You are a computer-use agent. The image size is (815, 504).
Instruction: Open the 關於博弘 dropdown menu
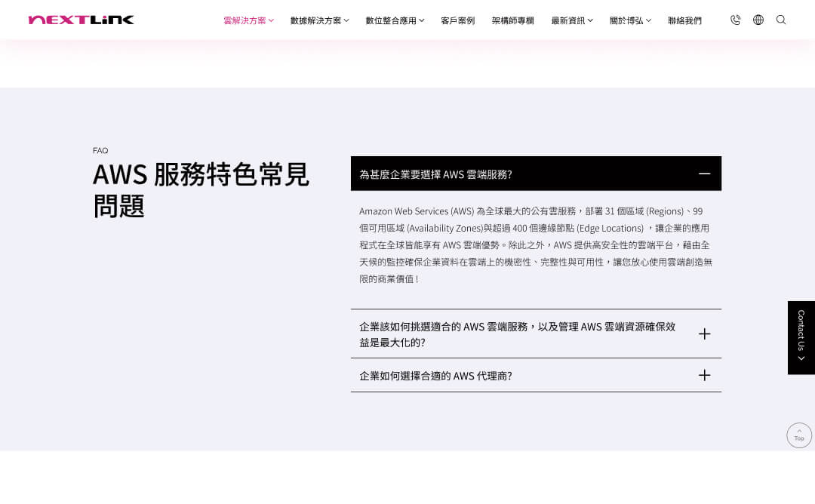point(630,20)
